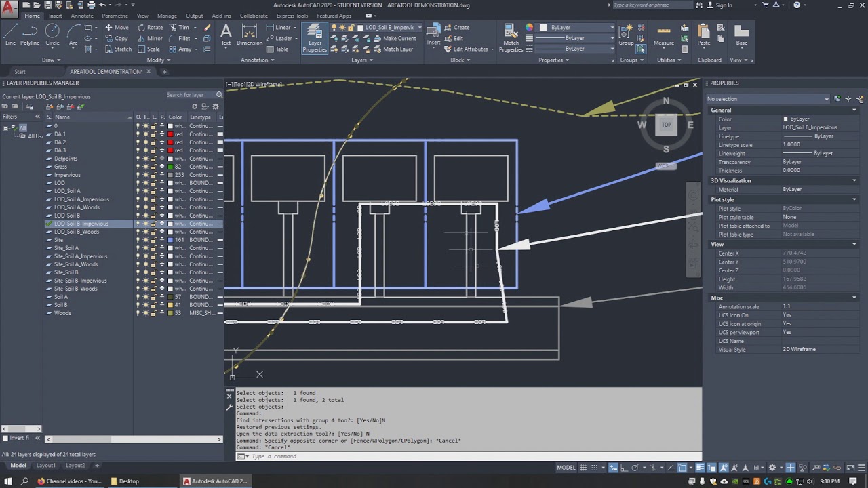Collapse the General section in Properties

[x=854, y=110]
